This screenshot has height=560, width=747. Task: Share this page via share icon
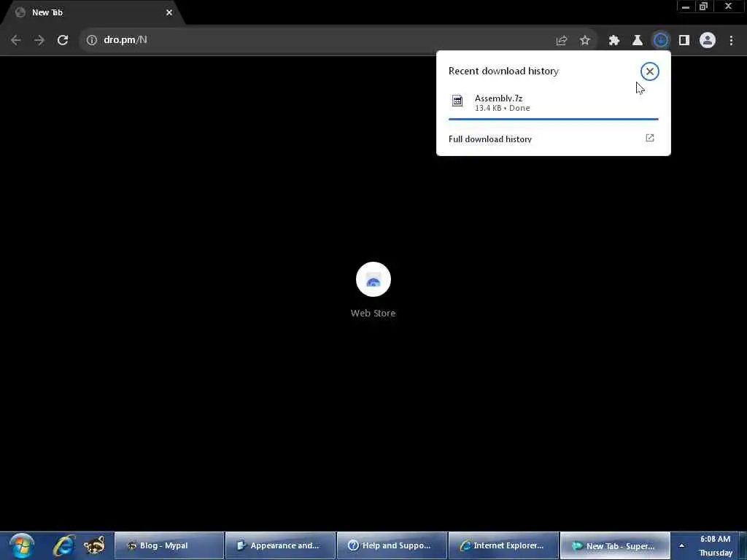(562, 41)
